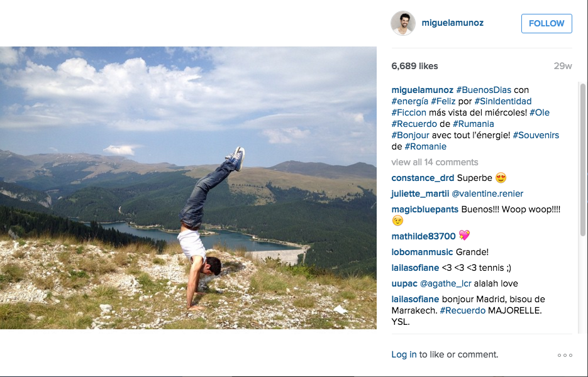Visit lobomanmusic's profile
The height and width of the screenshot is (377, 588).
pos(422,252)
